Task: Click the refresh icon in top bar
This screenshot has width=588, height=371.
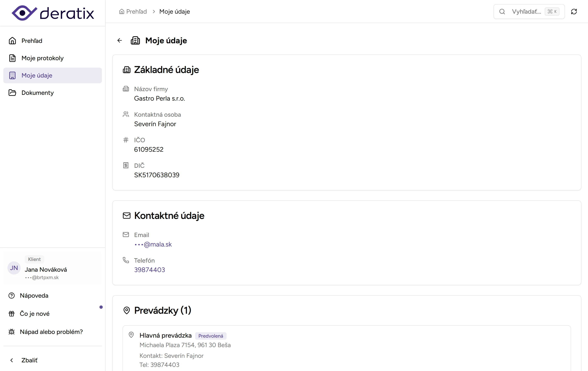Action: [x=574, y=12]
